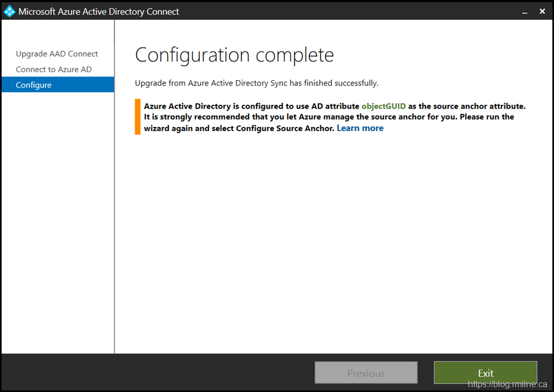The height and width of the screenshot is (392, 554).
Task: Click empty sidebar space below Configure
Action: pyautogui.click(x=58, y=215)
